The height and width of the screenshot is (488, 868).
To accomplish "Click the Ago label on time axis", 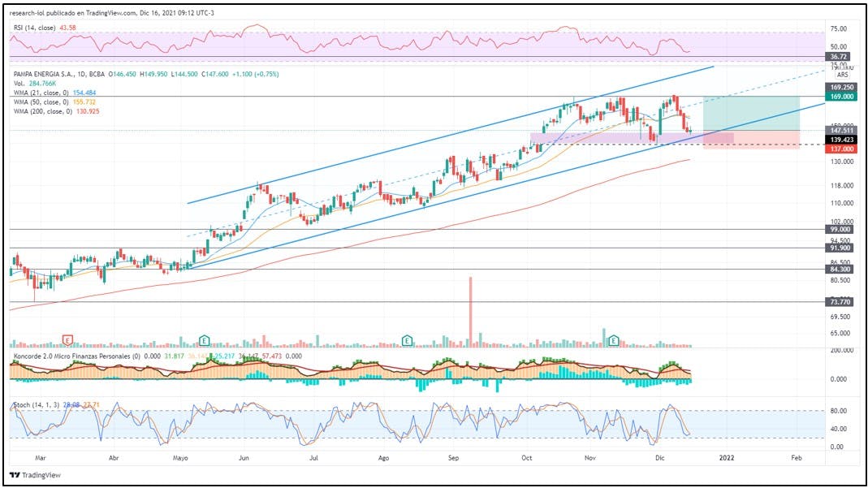I will tap(383, 458).
